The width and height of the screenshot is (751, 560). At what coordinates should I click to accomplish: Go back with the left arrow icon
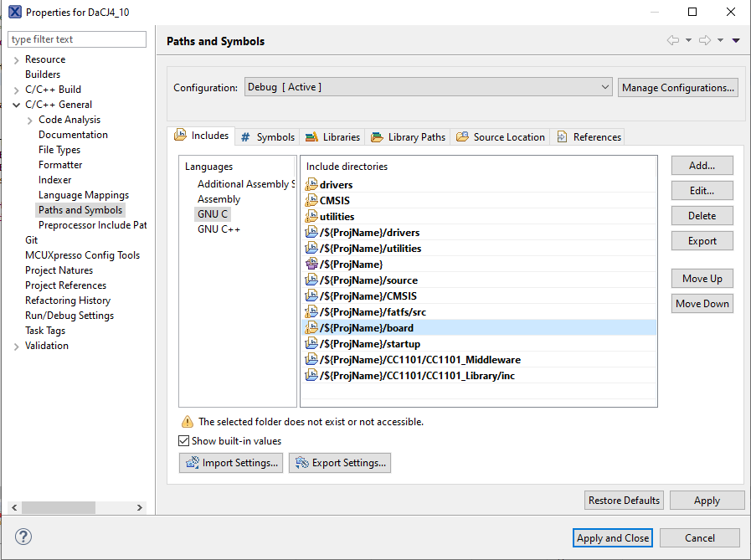click(673, 40)
